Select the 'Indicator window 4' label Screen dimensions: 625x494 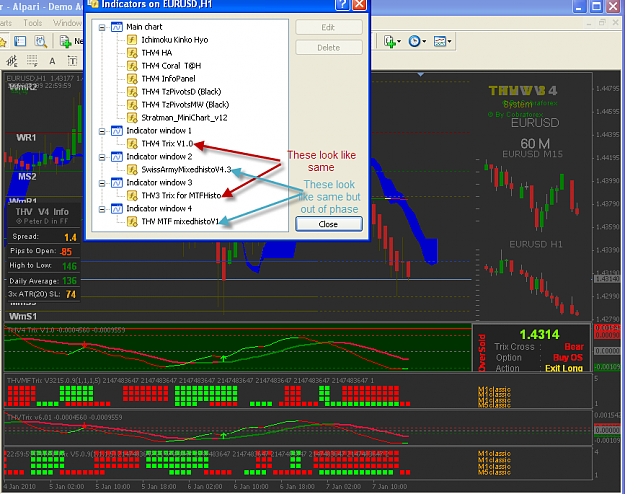pos(159,209)
